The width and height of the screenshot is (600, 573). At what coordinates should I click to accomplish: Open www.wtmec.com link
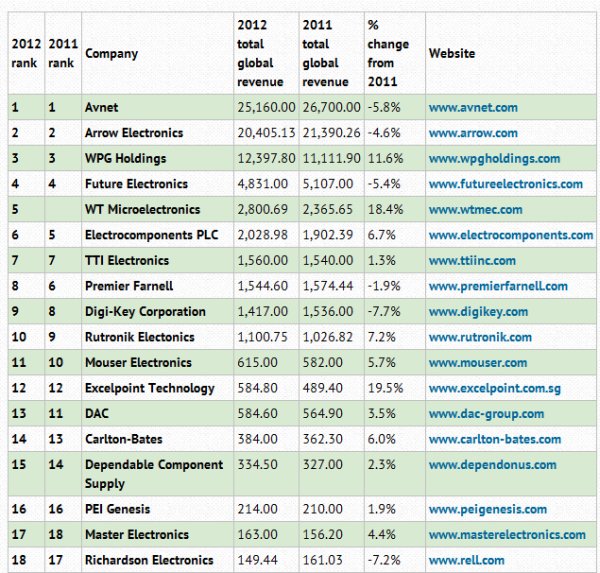[x=476, y=210]
